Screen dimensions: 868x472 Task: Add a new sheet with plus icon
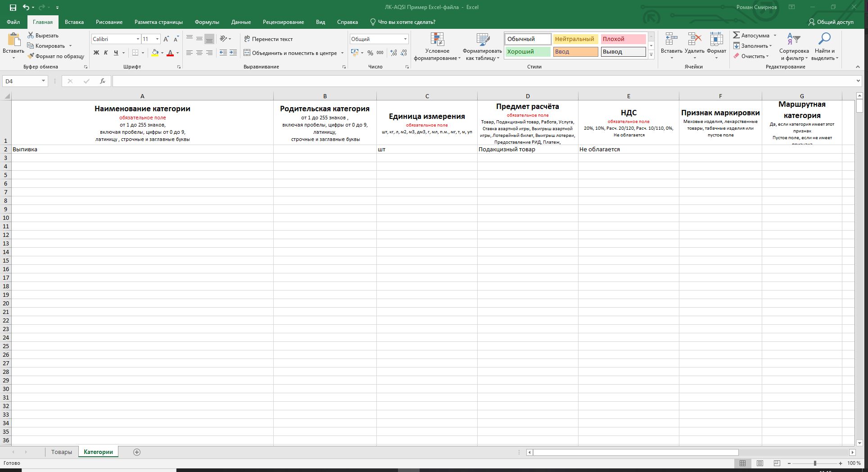[137, 452]
